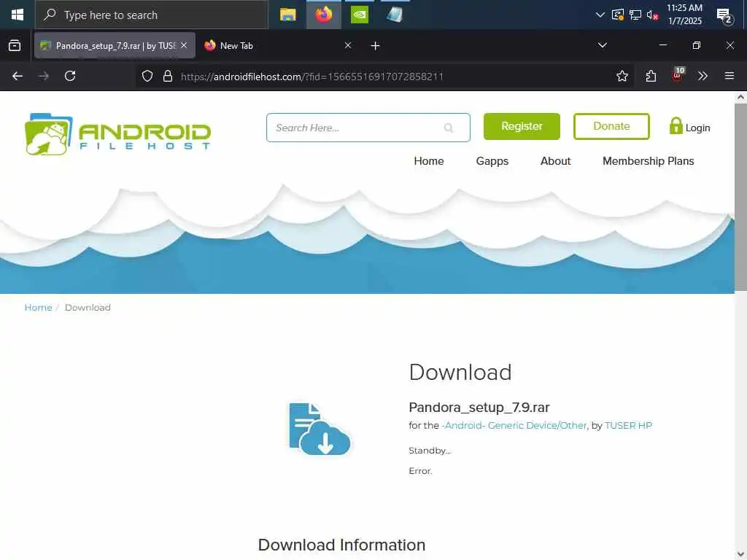
Task: Open the Home navigation item
Action: (x=429, y=161)
